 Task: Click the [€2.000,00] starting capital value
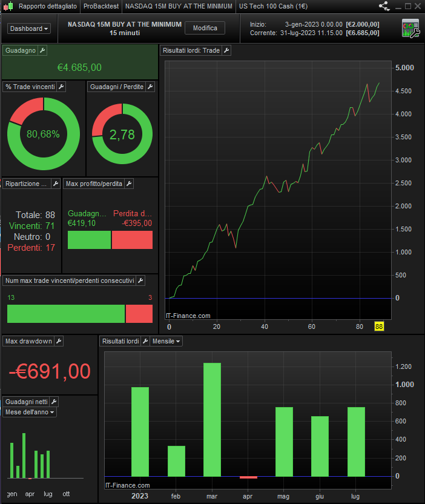363,24
